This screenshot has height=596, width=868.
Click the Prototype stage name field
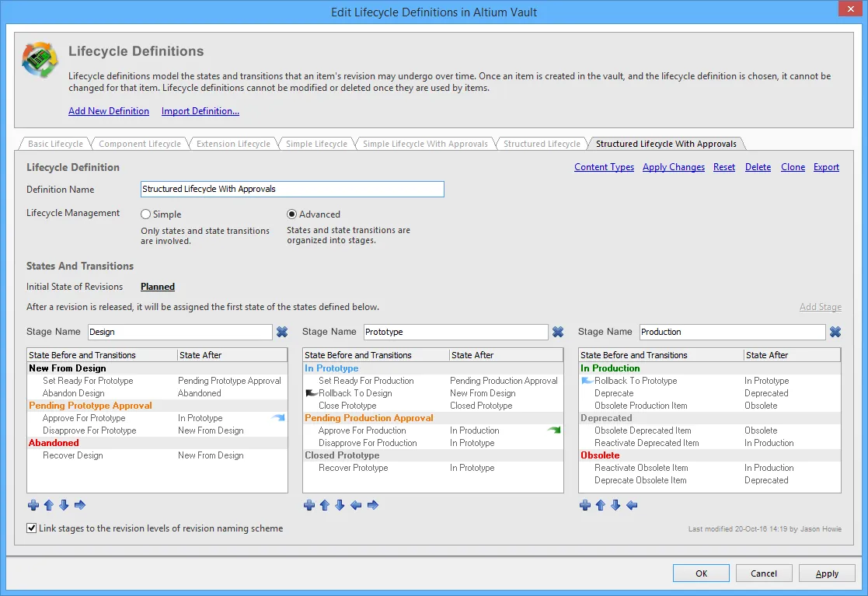(x=455, y=332)
